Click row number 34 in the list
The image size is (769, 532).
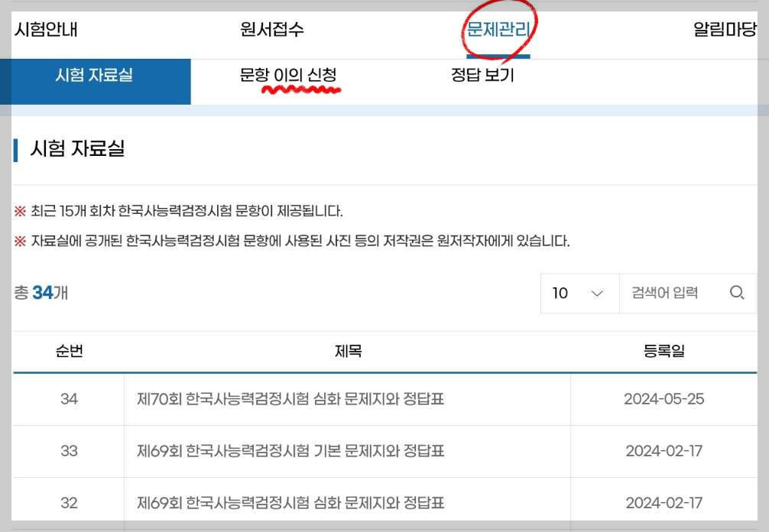(68, 399)
